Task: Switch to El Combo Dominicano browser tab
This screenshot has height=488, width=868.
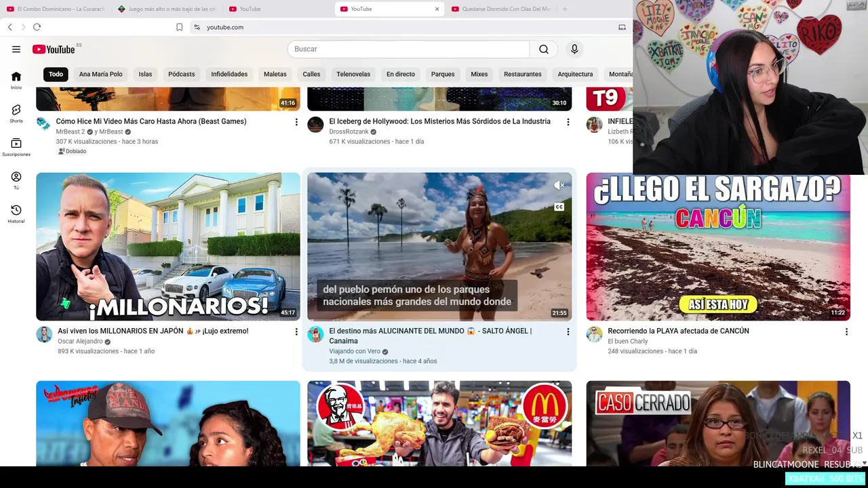Action: 56,9
